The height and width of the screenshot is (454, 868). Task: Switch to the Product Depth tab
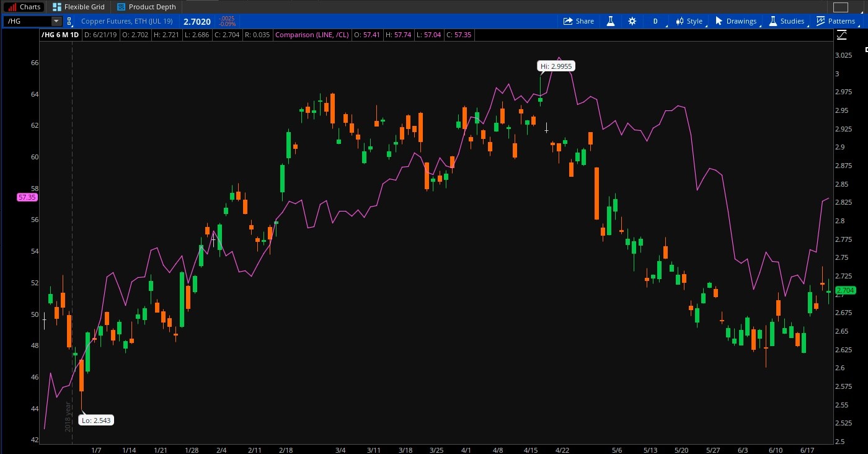146,7
